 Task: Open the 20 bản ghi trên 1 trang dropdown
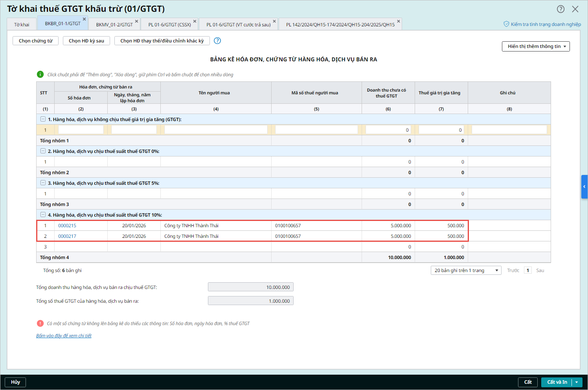coord(466,270)
